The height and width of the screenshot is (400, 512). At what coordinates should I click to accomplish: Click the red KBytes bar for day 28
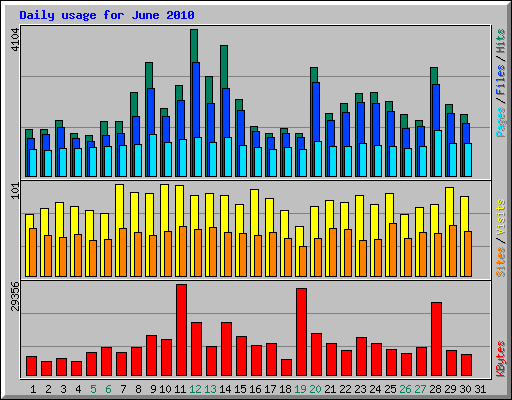[x=436, y=339]
